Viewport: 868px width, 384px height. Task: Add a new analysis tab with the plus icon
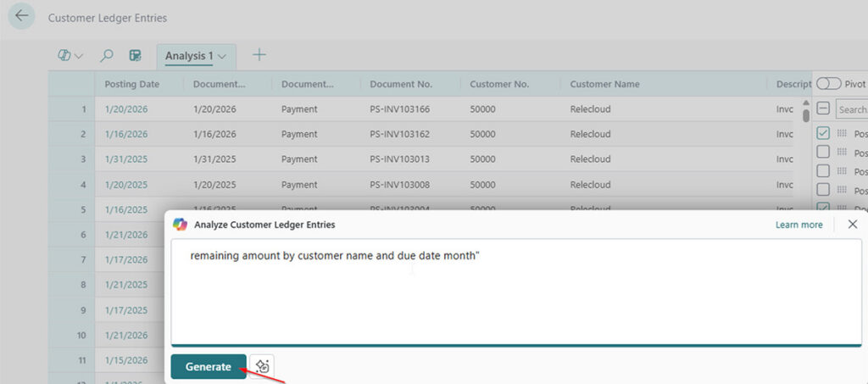pyautogui.click(x=259, y=55)
